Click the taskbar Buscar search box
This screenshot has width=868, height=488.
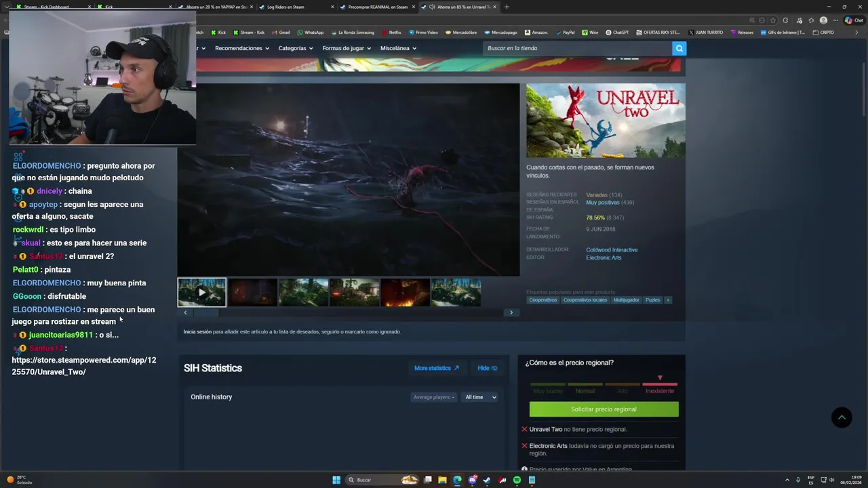pos(382,480)
